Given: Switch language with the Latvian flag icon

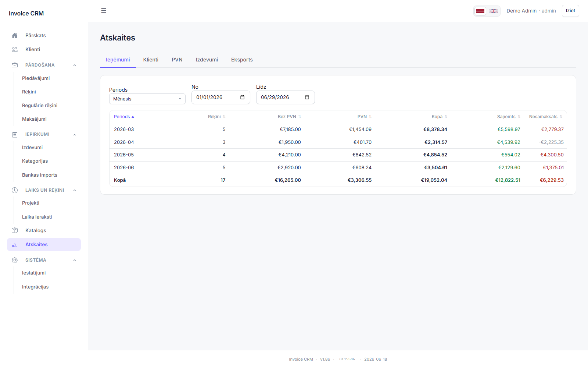Looking at the screenshot, I should pyautogui.click(x=480, y=11).
